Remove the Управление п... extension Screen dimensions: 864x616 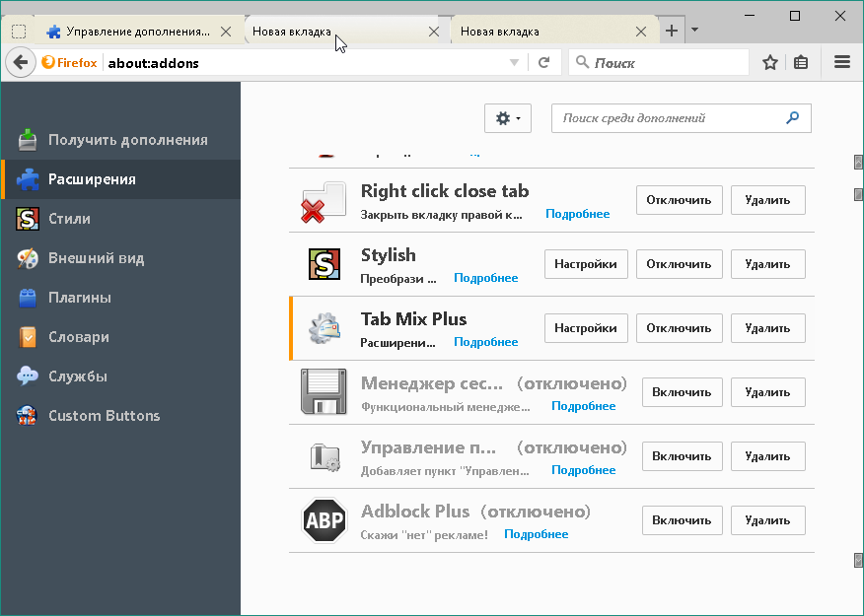pos(768,456)
